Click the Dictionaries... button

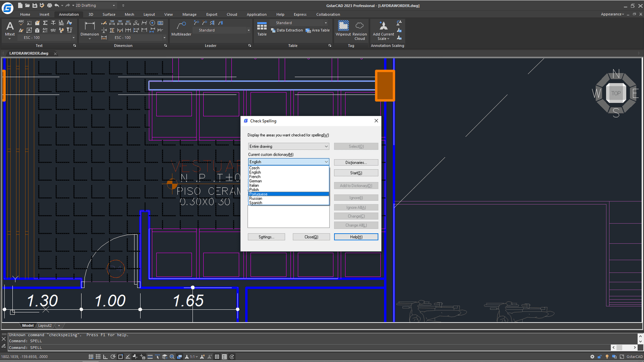[x=356, y=162]
